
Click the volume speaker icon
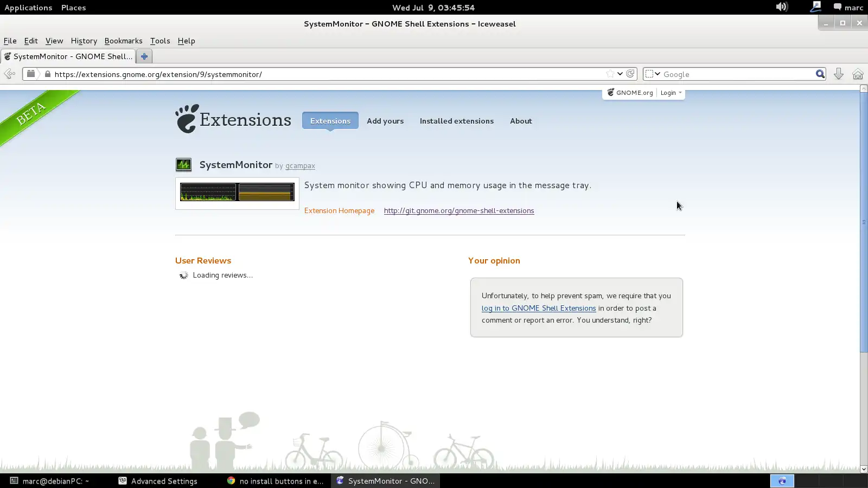781,7
